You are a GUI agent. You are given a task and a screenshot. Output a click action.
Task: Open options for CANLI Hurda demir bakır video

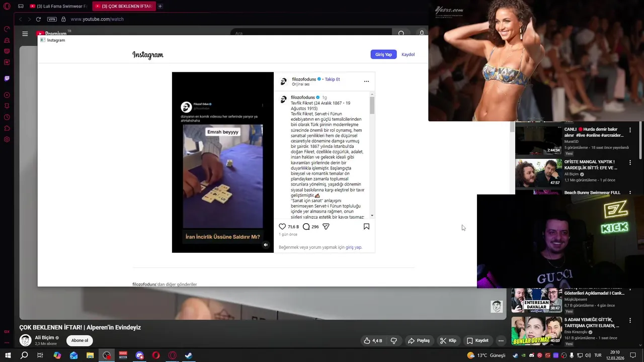[x=630, y=130]
